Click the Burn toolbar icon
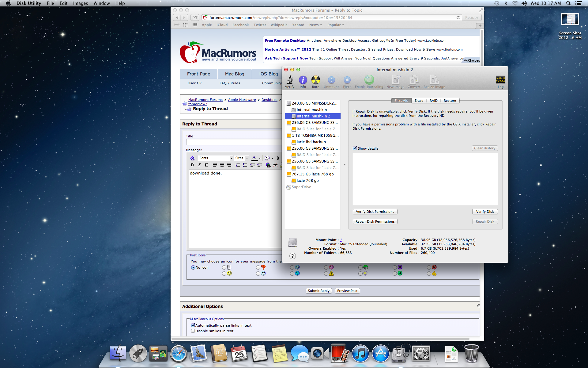This screenshot has height=368, width=588. tap(315, 80)
